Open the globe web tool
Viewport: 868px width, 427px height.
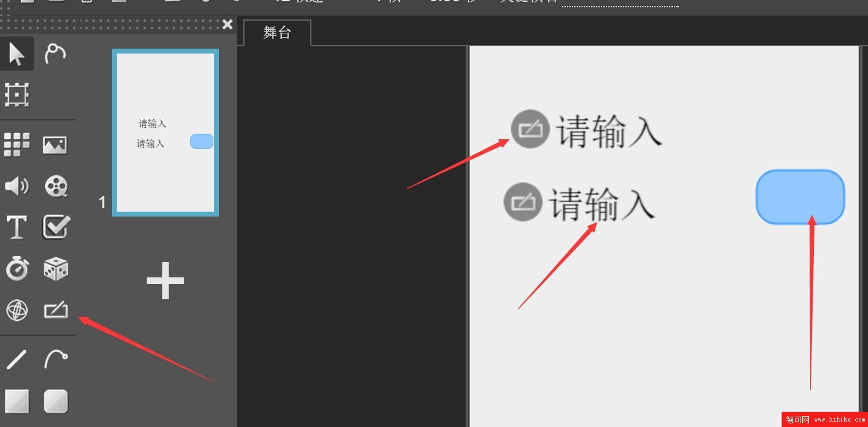coord(16,310)
